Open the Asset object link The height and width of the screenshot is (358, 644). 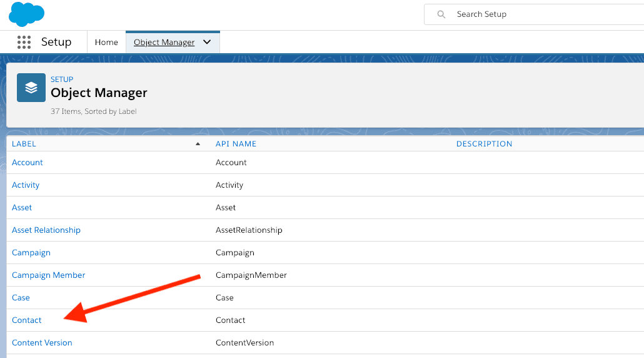(x=22, y=208)
